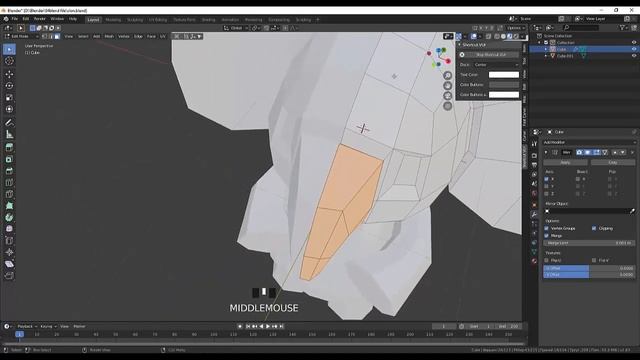Select the Bevel tool
640x360 pixels.
pyautogui.click(x=9, y=171)
